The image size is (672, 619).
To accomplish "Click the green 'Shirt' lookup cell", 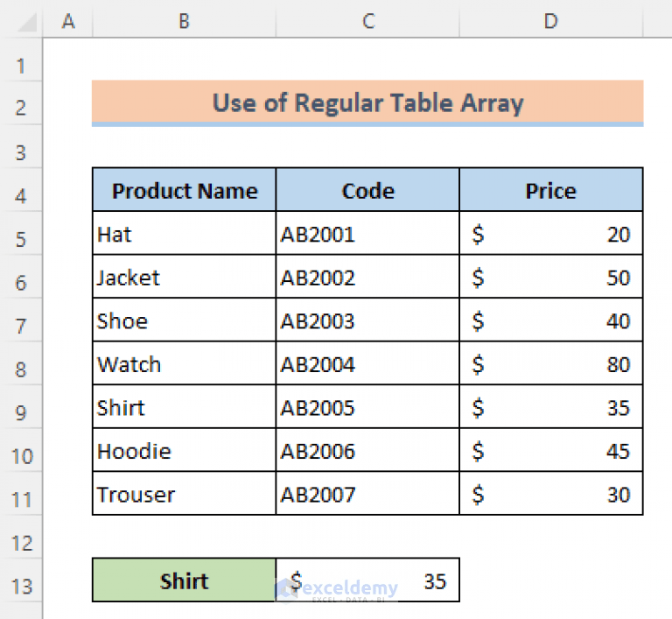I will (x=185, y=580).
